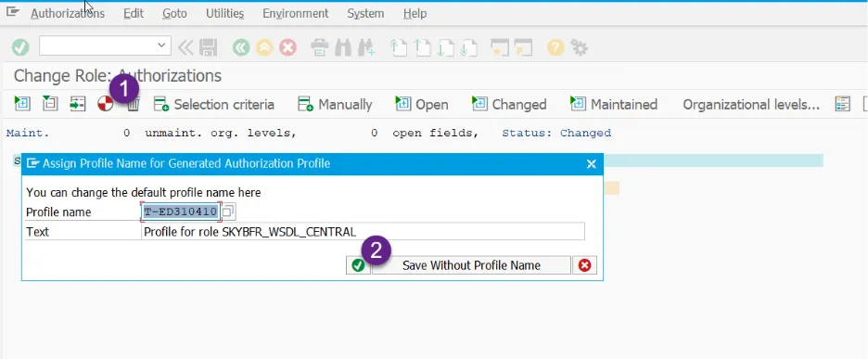Click the dialog title bar menu icon

pyautogui.click(x=33, y=163)
